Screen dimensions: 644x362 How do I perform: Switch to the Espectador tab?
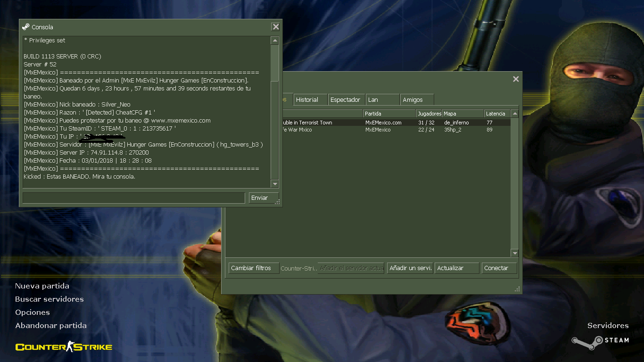coord(346,99)
